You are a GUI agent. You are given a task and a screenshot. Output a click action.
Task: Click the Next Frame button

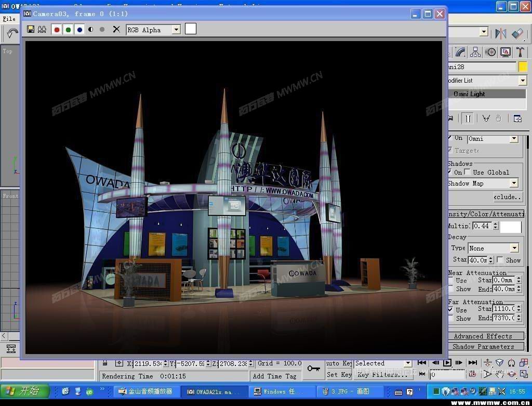(x=459, y=363)
